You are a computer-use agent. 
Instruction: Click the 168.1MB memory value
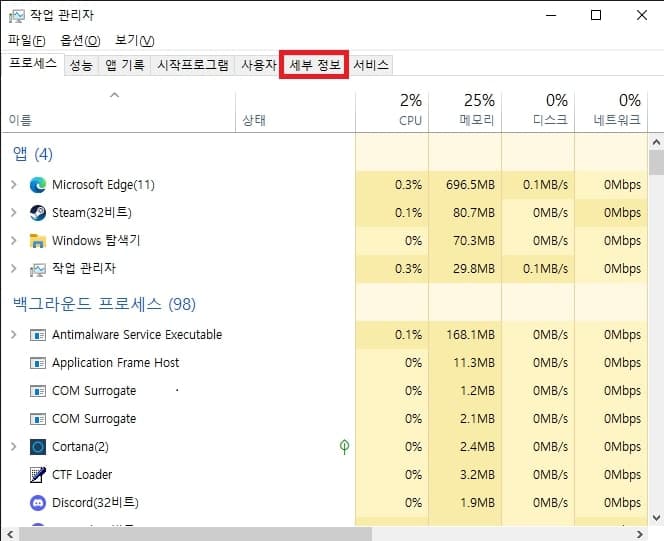[x=470, y=335]
